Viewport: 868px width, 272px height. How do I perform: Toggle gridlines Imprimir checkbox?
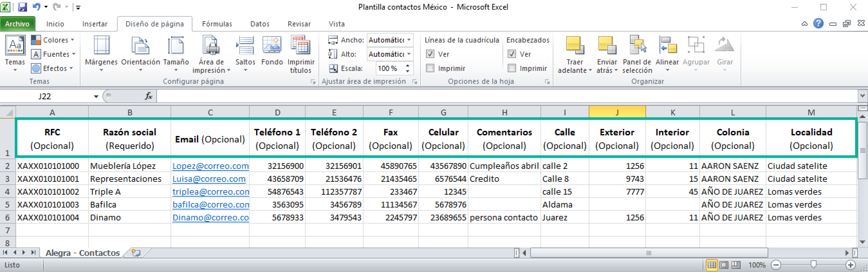click(430, 68)
